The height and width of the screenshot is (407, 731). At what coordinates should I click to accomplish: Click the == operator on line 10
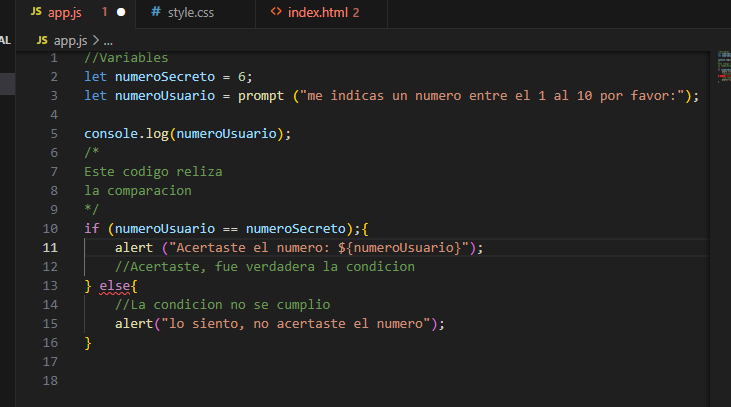230,229
